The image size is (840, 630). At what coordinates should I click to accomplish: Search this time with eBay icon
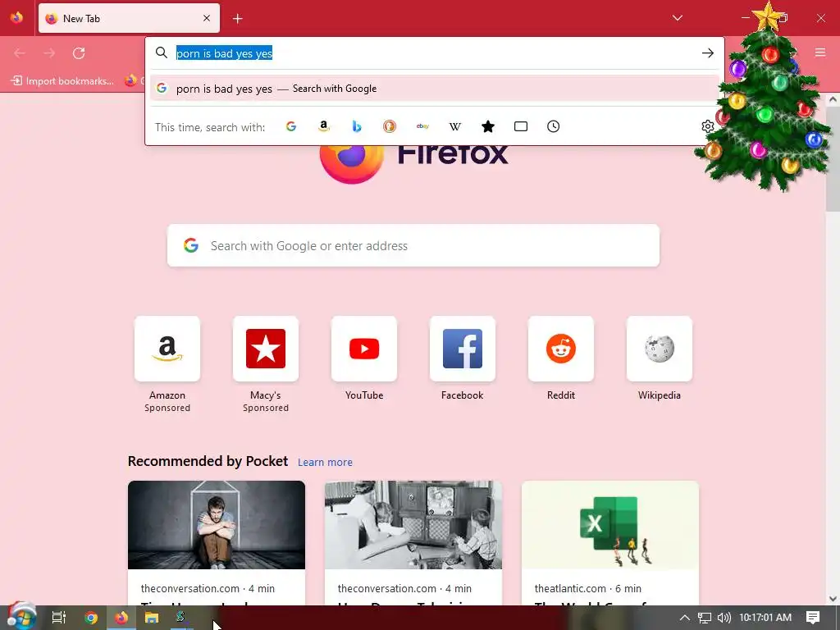(x=422, y=126)
